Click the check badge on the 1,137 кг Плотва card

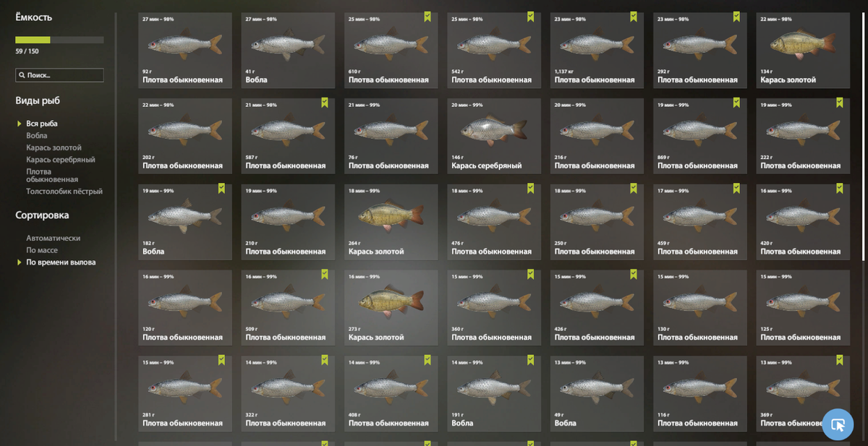tap(634, 16)
